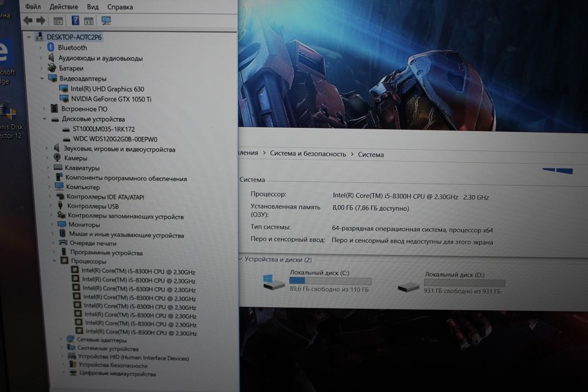588x392 pixels.
Task: Expand the Звуковые, игровые и видеоустройства node
Action: [x=47, y=149]
